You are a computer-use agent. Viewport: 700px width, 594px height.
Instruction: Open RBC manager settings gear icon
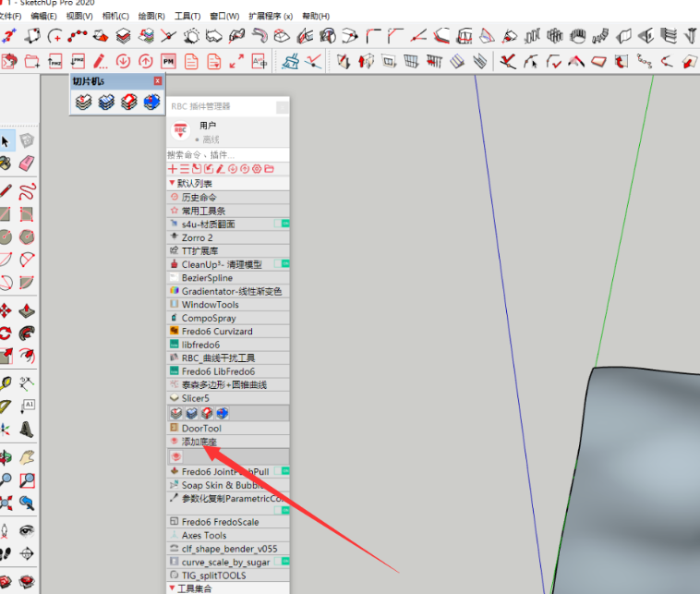256,169
